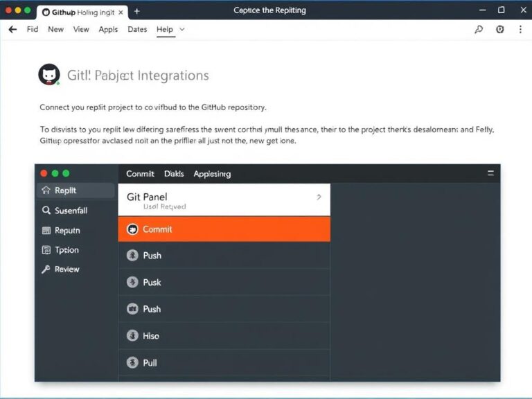
Task: Open the View menu
Action: [81, 30]
